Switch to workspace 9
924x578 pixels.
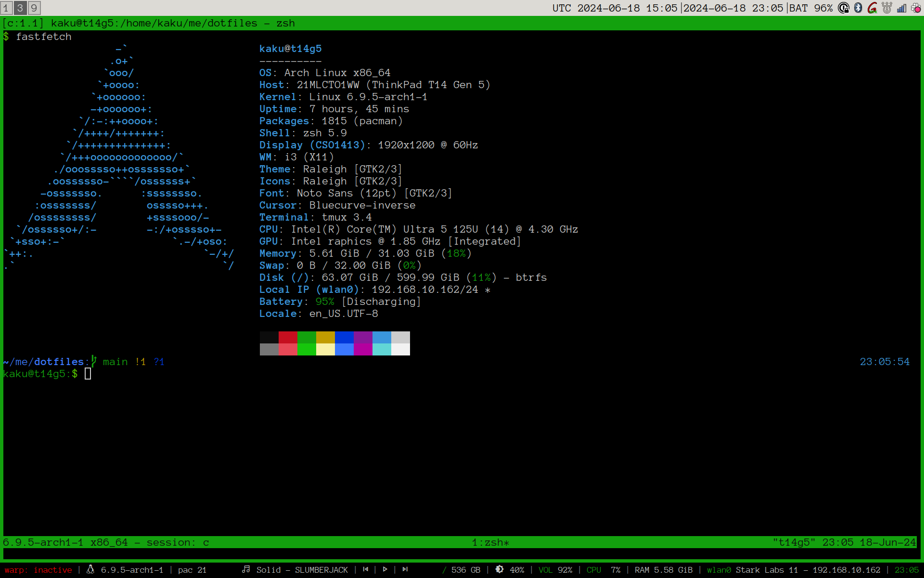(x=34, y=8)
